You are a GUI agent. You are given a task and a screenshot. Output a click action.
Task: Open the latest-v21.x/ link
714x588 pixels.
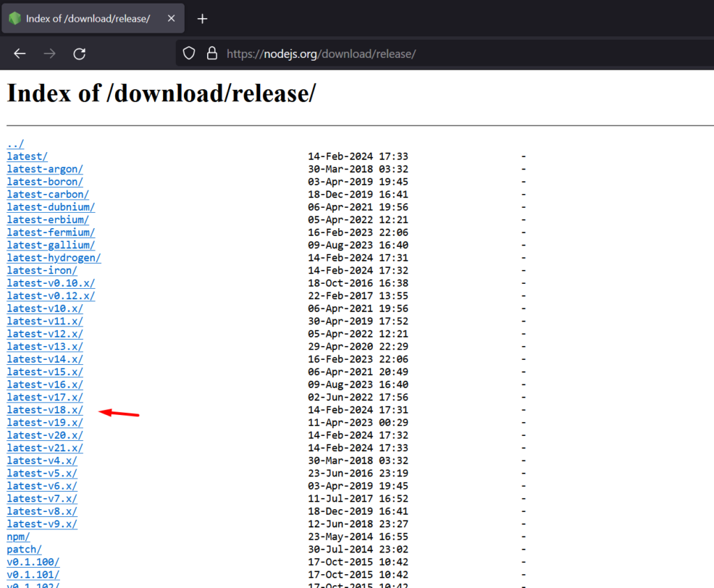pos(45,448)
